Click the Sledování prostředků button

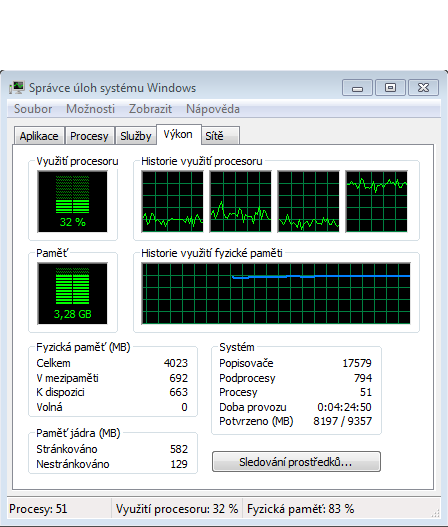(x=296, y=462)
